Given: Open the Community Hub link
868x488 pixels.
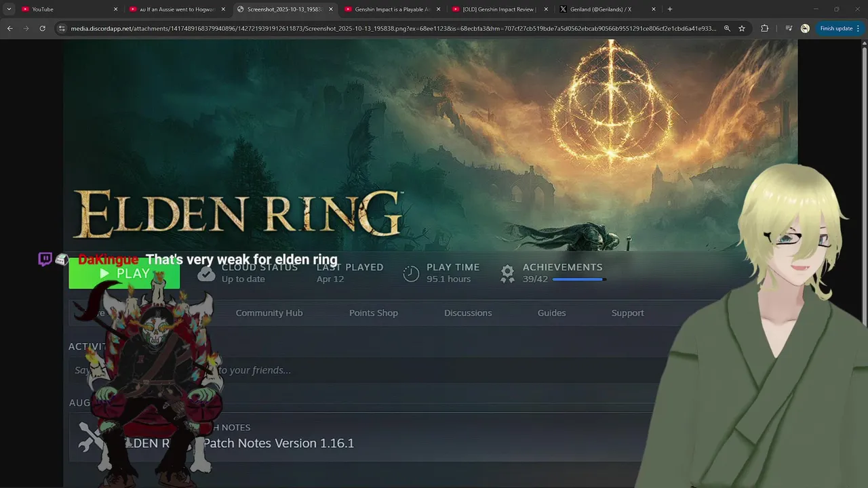Looking at the screenshot, I should point(269,312).
